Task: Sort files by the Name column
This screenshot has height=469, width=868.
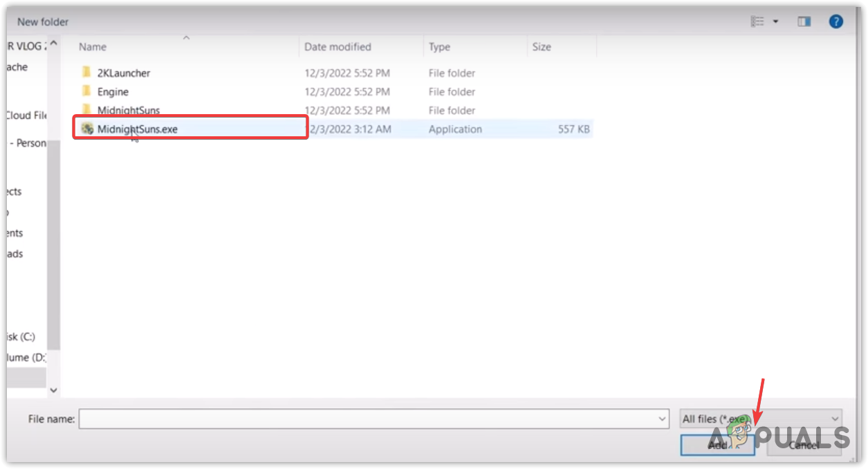Action: tap(92, 46)
